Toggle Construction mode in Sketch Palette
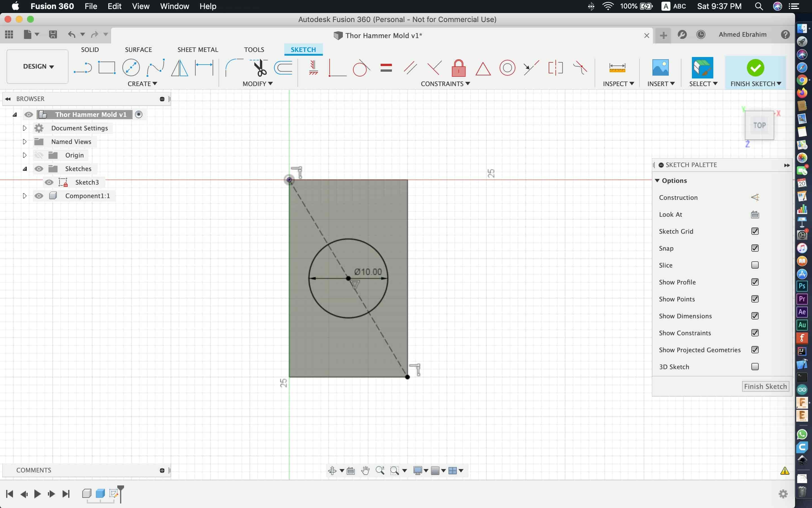Viewport: 812px width, 508px height. 755,197
